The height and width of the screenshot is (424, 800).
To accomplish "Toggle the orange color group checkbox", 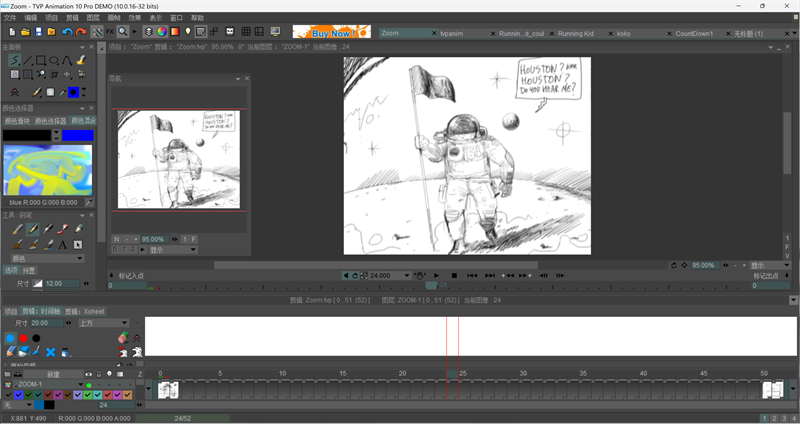I will coord(128,395).
